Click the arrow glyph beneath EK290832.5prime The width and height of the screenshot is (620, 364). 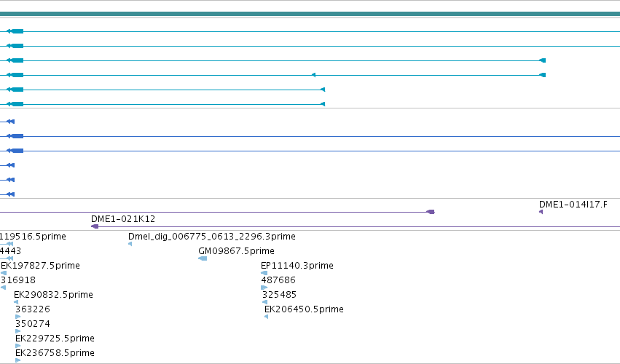pyautogui.click(x=16, y=302)
